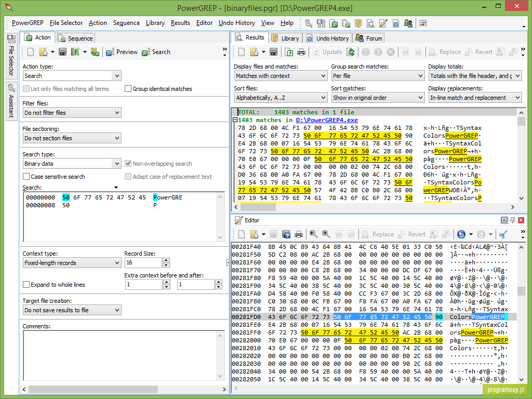Toggle Adapt case of replacement text
This screenshot has width=532, height=399.
pyautogui.click(x=128, y=177)
